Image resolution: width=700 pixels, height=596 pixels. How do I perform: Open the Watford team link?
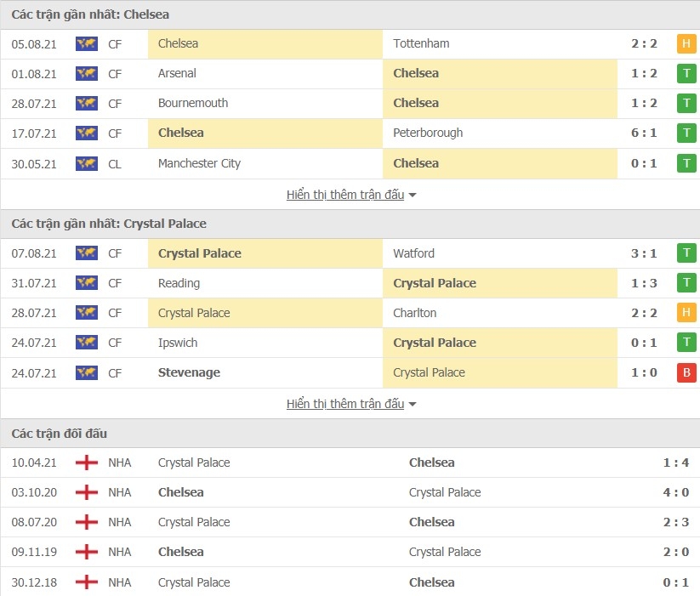click(413, 253)
